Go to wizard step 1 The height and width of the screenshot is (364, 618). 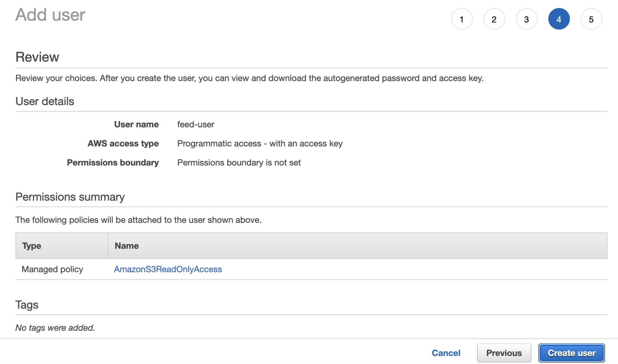point(462,19)
